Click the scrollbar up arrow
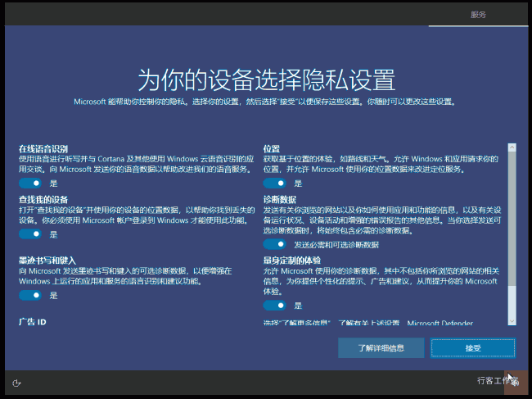Viewport: 532px width, 399px height. pos(512,147)
